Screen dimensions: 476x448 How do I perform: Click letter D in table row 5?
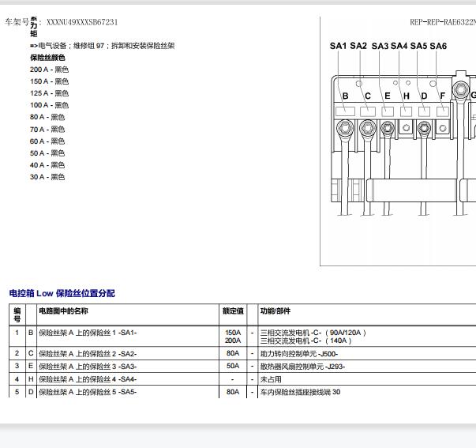pyautogui.click(x=31, y=392)
